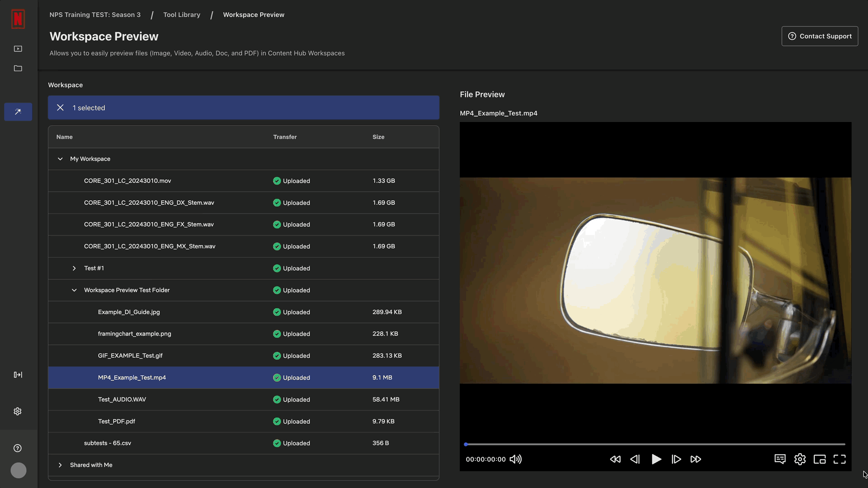The height and width of the screenshot is (488, 868).
Task: Go to Tool Library breadcrumb
Action: click(x=182, y=15)
